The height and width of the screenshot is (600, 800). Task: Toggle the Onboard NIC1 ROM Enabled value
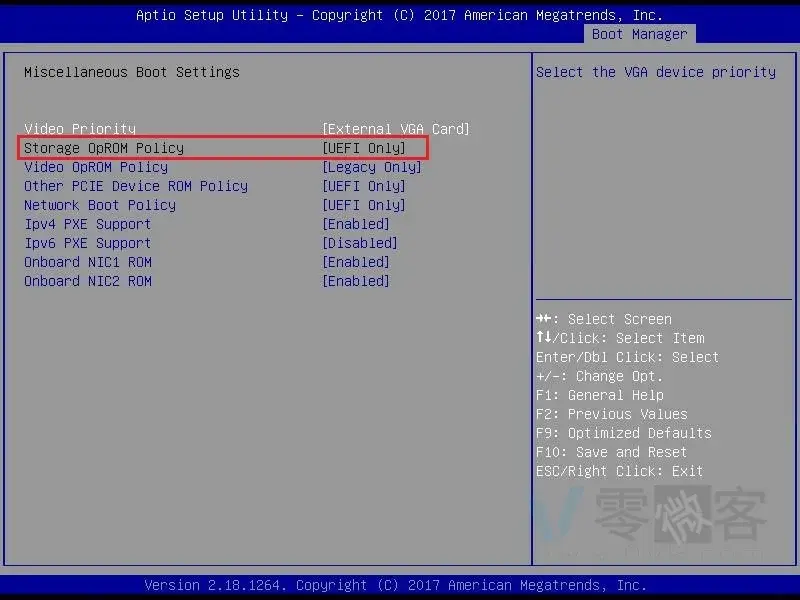[x=355, y=262]
